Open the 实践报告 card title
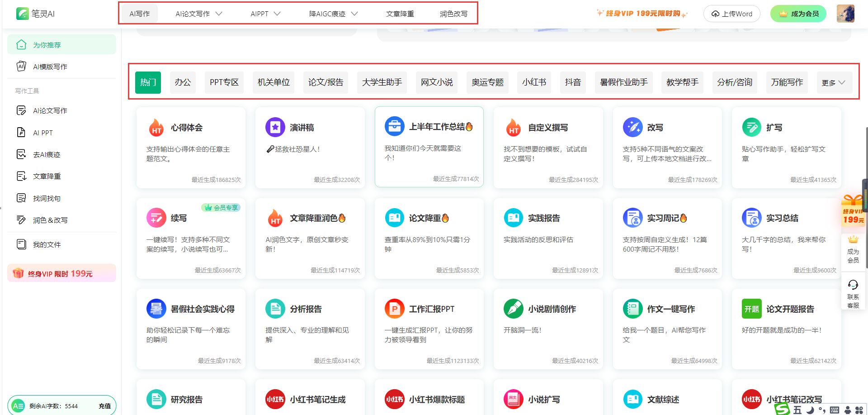The width and height of the screenshot is (868, 415). pyautogui.click(x=544, y=218)
